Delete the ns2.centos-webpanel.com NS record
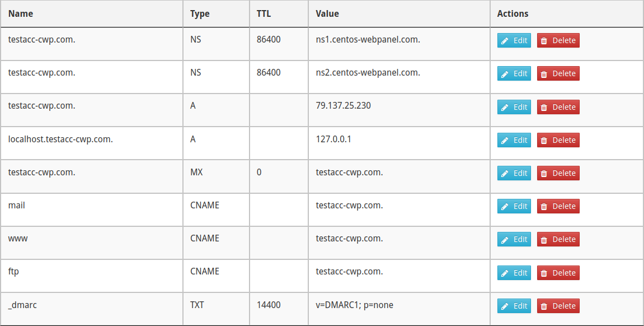The image size is (644, 326). [558, 74]
